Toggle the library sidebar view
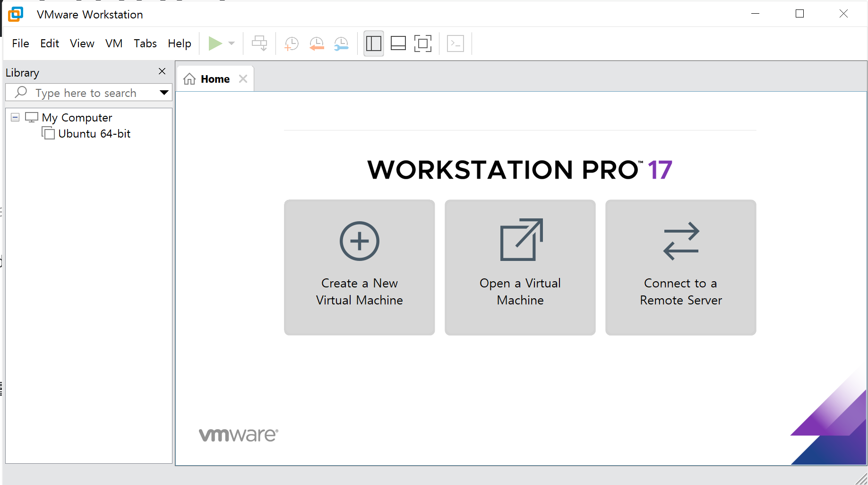Viewport: 868px width, 485px height. tap(374, 43)
